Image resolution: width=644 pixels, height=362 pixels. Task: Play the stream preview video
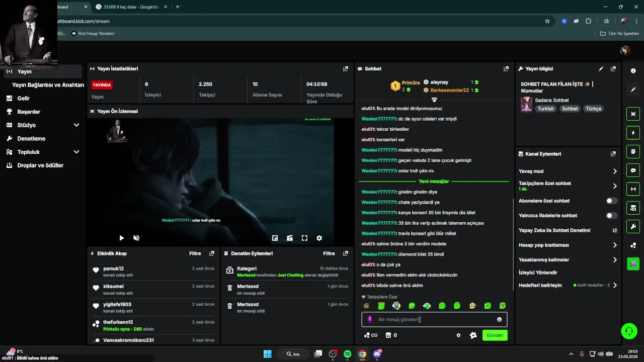pos(121,238)
